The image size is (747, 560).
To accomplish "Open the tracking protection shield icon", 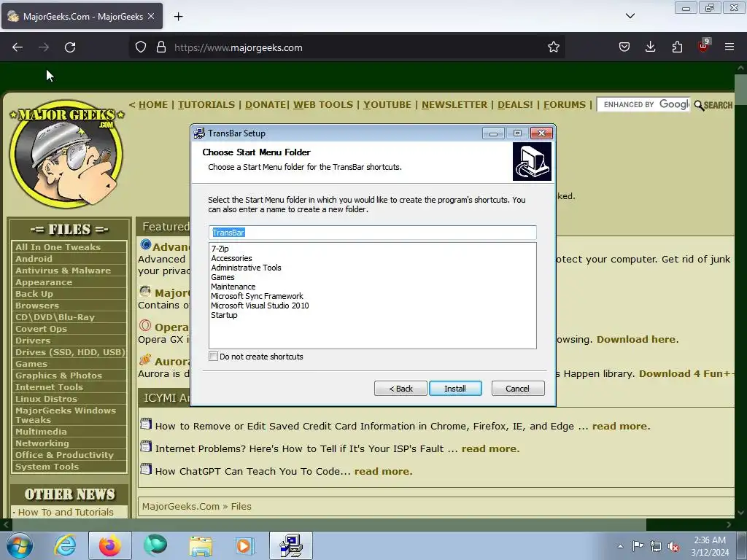I will (141, 47).
